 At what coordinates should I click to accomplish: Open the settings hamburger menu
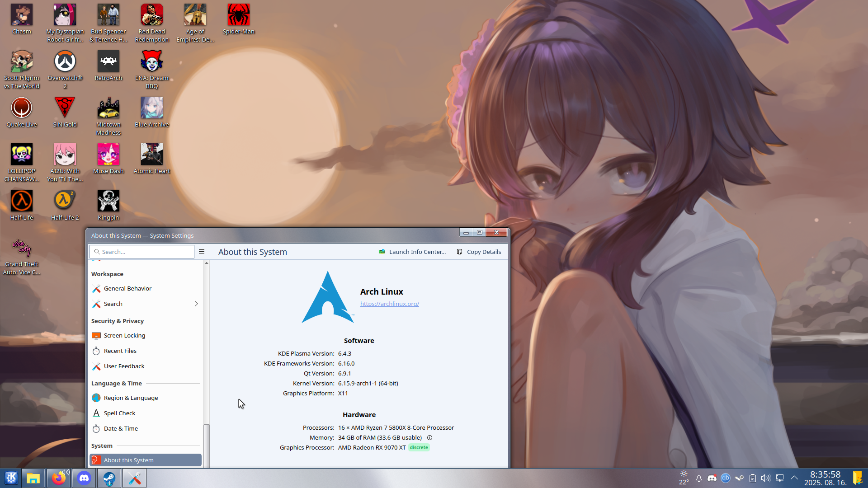202,252
